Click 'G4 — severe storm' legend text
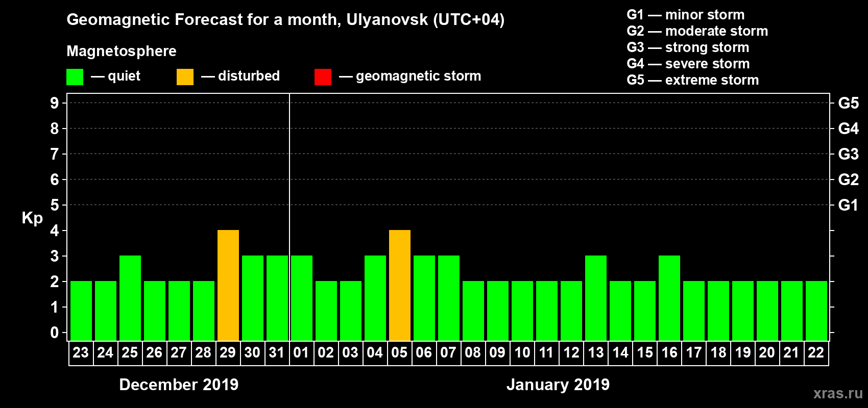This screenshot has width=868, height=408. (688, 64)
